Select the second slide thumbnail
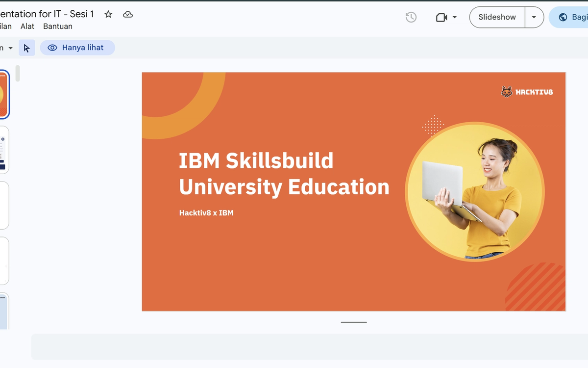588x368 pixels. [4, 150]
